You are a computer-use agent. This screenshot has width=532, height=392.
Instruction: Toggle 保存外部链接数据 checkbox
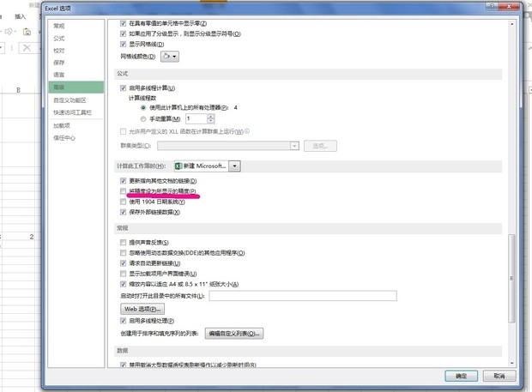[124, 212]
